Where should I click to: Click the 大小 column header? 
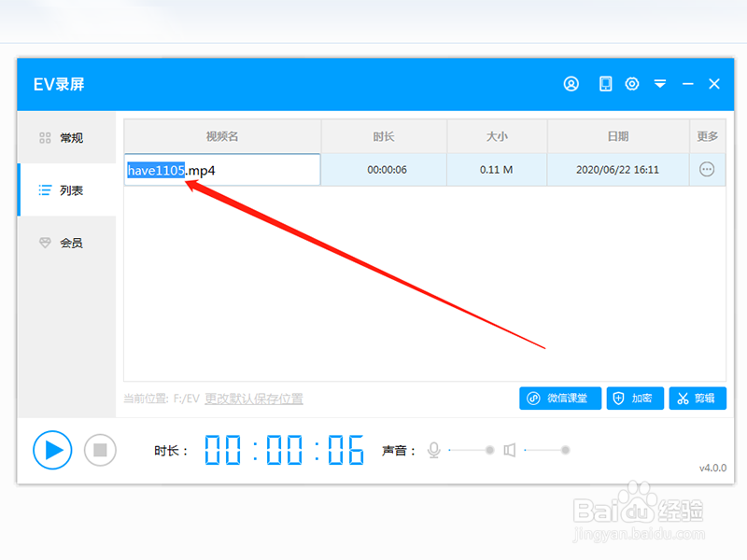tap(497, 136)
